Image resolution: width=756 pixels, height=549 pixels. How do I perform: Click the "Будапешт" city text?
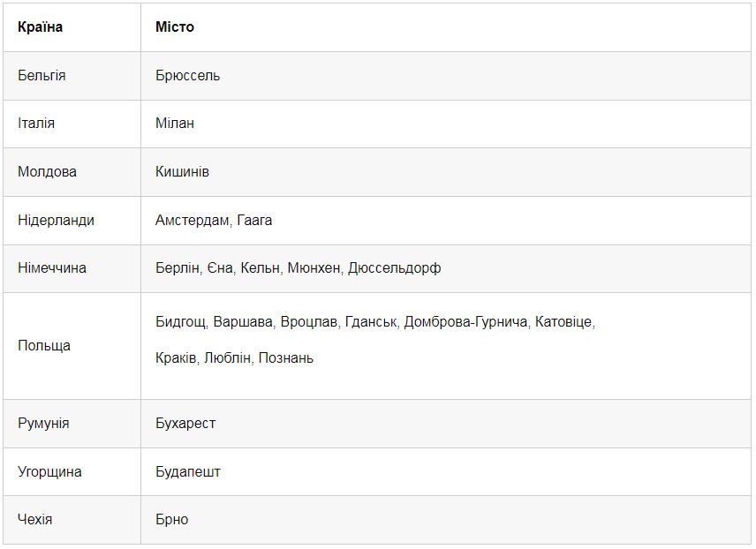[188, 472]
